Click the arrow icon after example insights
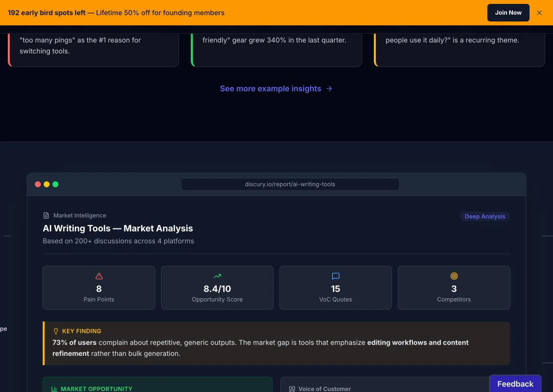The image size is (553, 392). tap(329, 88)
